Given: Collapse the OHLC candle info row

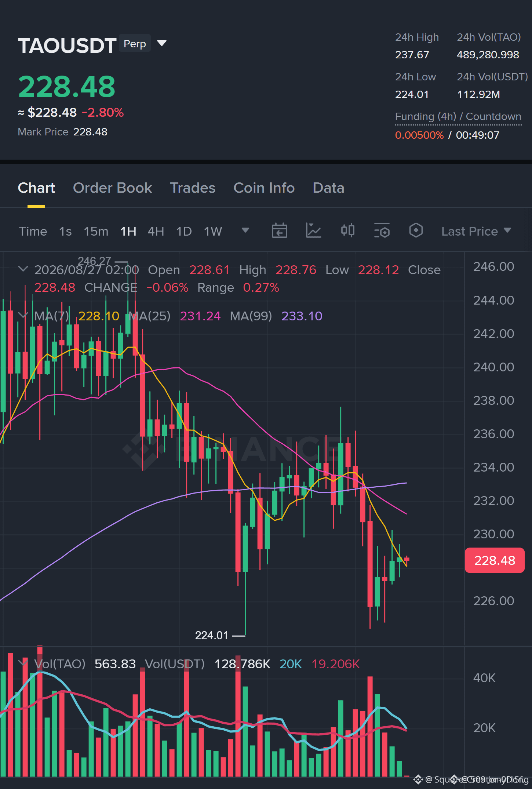Looking at the screenshot, I should click(x=23, y=269).
